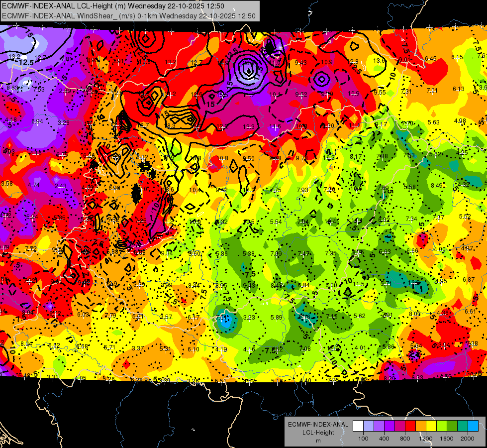The height and width of the screenshot is (448, 487).
Task: Click the dark green legend swatch
Action: click(x=453, y=426)
